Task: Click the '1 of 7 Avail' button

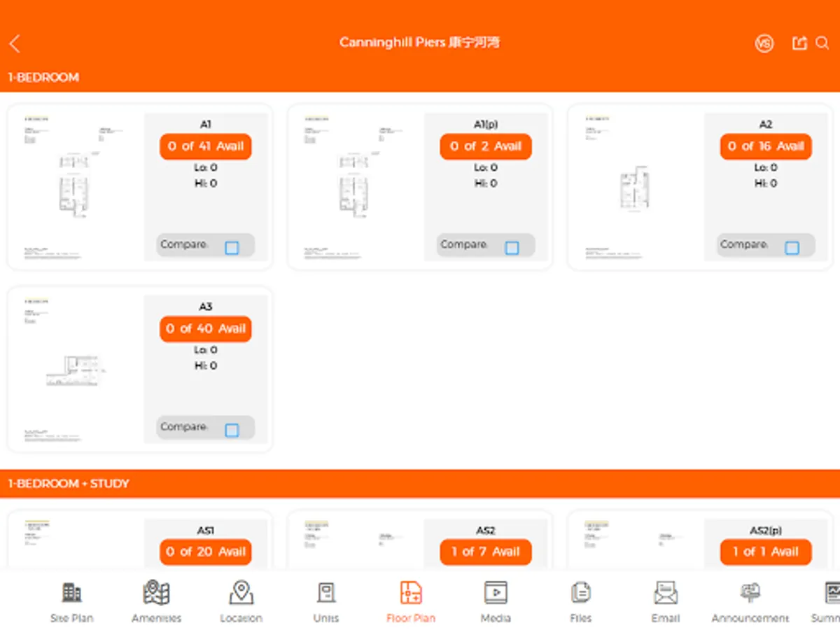Action: [x=486, y=552]
